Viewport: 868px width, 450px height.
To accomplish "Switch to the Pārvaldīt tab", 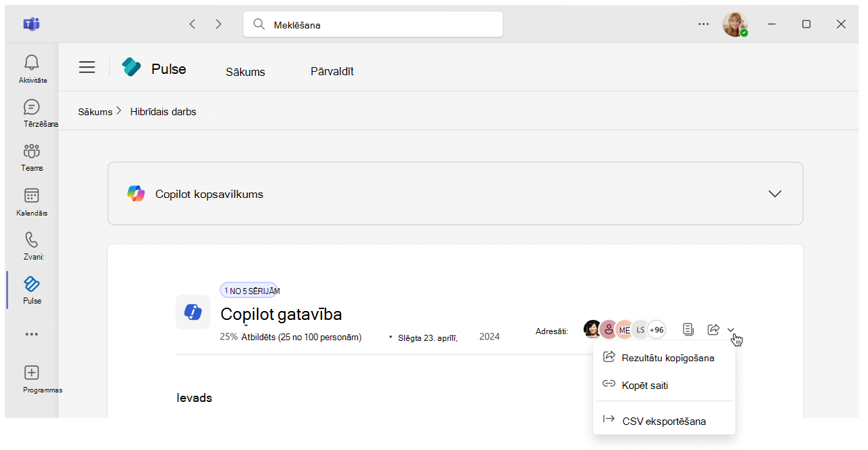I will (x=332, y=71).
